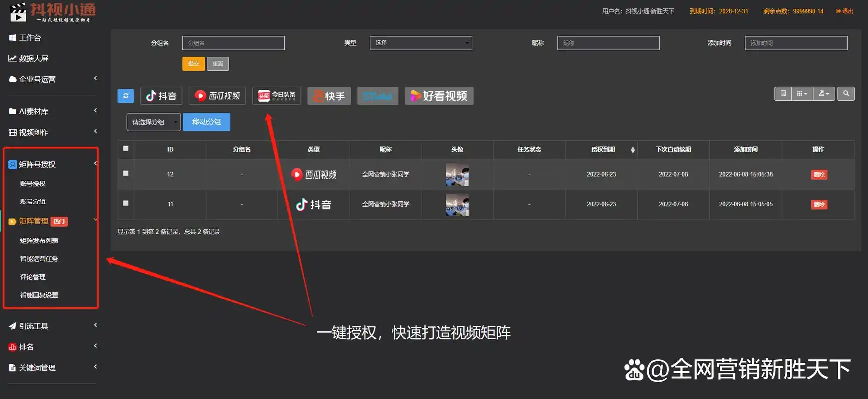This screenshot has width=868, height=399.
Task: Click the 2022-06-08 15:05:38 timestamp
Action: pos(746,175)
